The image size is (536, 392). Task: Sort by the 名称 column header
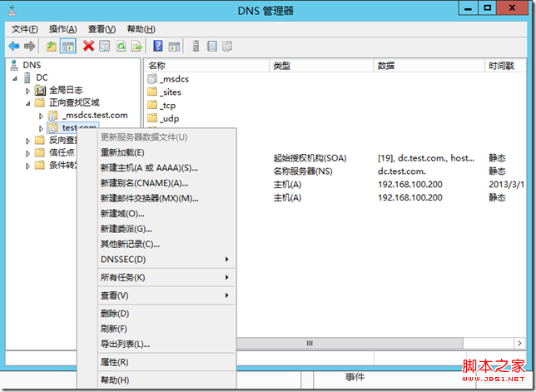click(207, 66)
